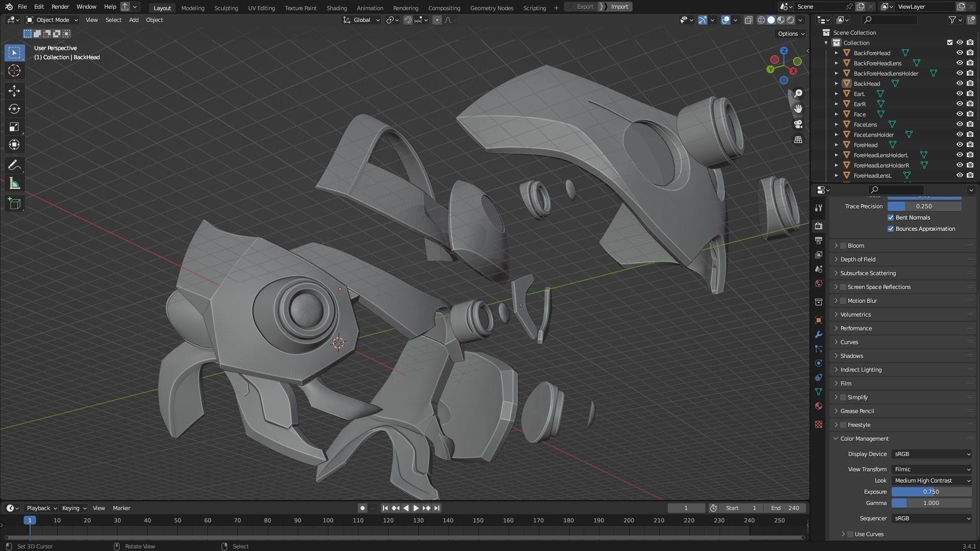Enable the Motion Blur checkbox

843,301
